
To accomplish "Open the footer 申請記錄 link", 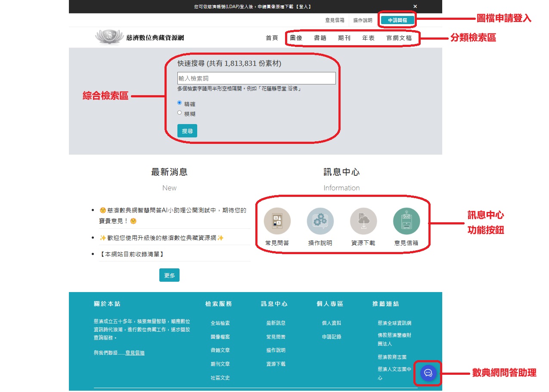I will pyautogui.click(x=332, y=337).
